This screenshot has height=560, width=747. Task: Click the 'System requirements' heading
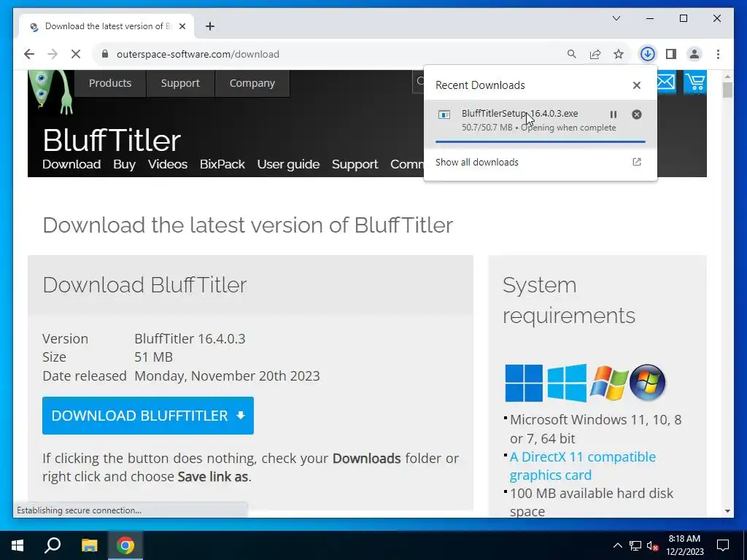click(x=569, y=300)
